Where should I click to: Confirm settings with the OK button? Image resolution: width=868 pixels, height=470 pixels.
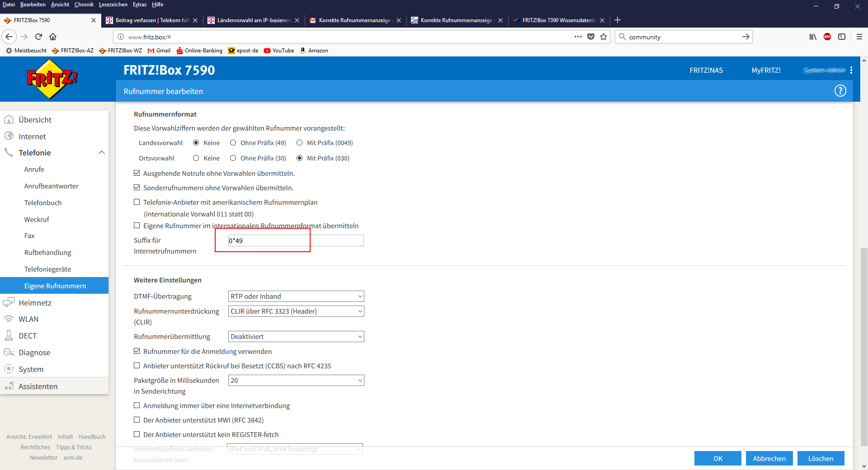pyautogui.click(x=718, y=458)
